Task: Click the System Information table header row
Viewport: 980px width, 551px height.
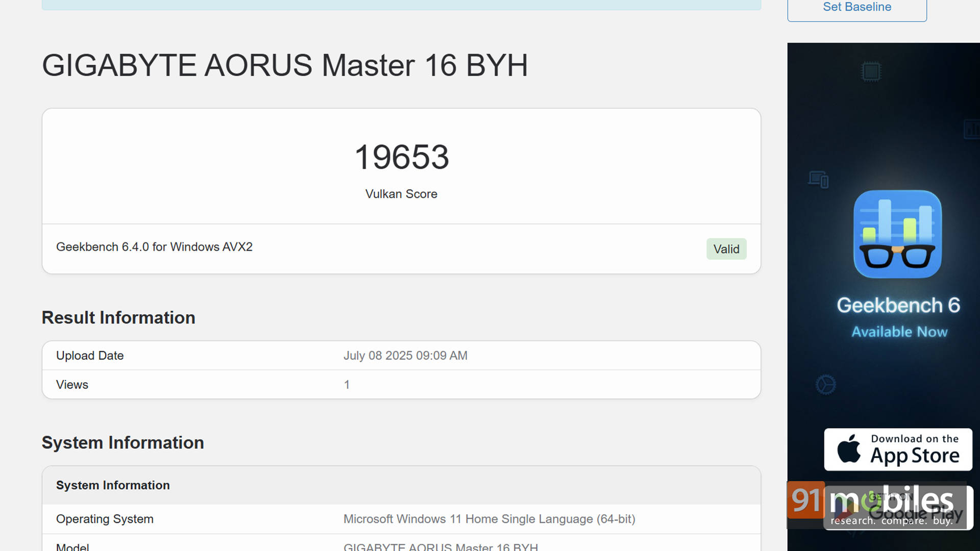Action: click(401, 485)
